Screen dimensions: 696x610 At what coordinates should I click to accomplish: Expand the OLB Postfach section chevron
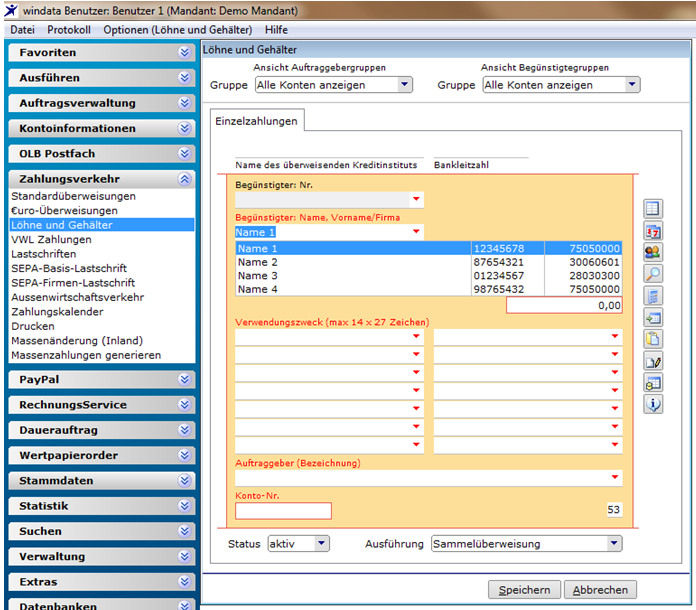click(184, 154)
